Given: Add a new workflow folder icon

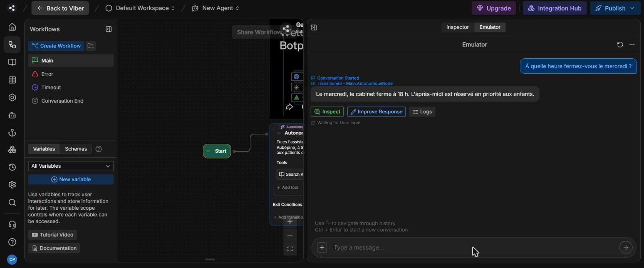Looking at the screenshot, I should click(x=91, y=46).
